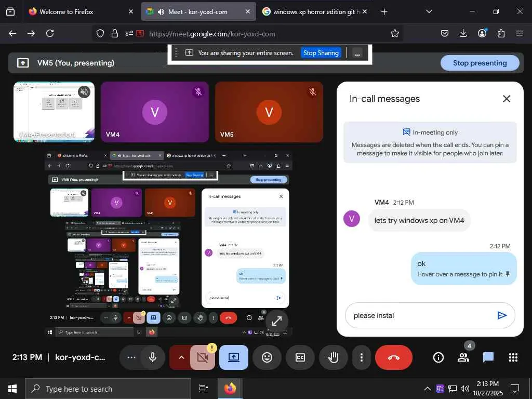The height and width of the screenshot is (399, 532).
Task: Go forward to next page
Action: tap(31, 33)
